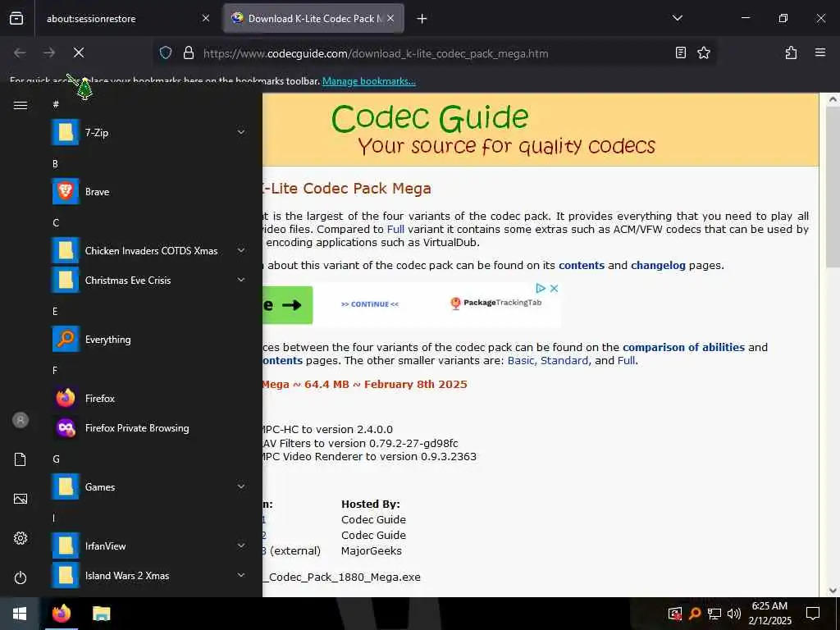Open the changelog link
The height and width of the screenshot is (630, 840).
coord(658,265)
